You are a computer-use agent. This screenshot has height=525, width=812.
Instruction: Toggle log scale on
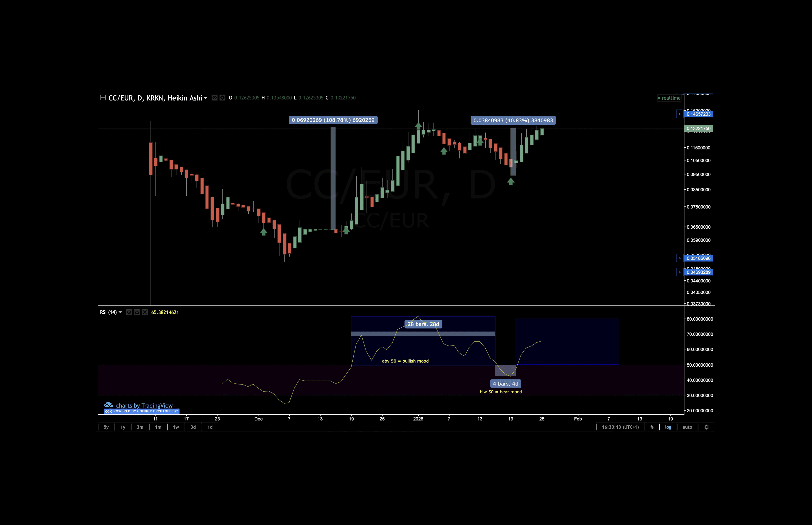tap(668, 427)
